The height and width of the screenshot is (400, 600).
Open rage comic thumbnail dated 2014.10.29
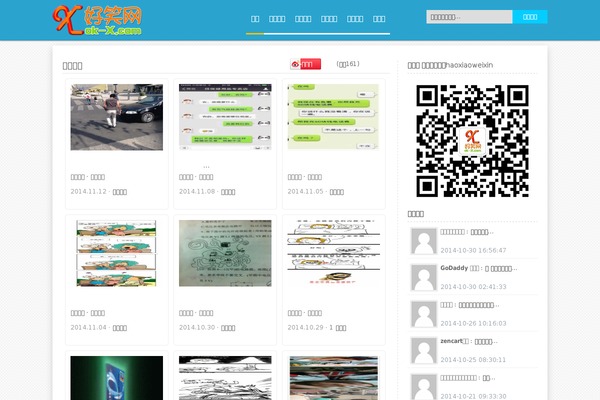point(333,253)
